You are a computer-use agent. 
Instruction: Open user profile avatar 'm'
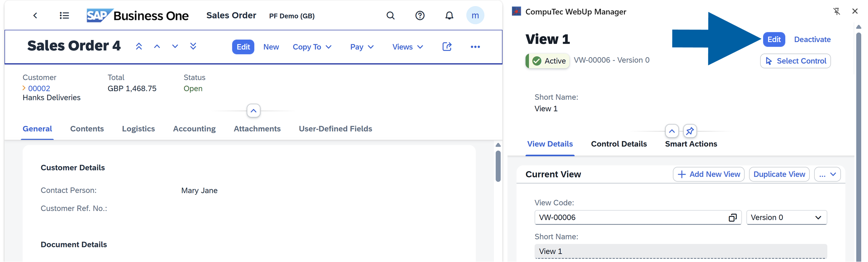coord(475,15)
